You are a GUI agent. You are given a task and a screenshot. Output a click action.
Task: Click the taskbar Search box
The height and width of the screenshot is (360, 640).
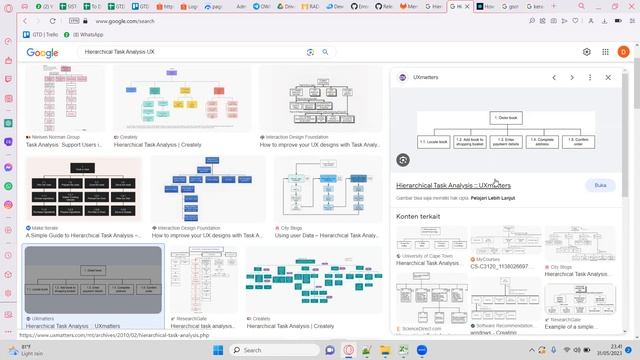tap(275, 350)
